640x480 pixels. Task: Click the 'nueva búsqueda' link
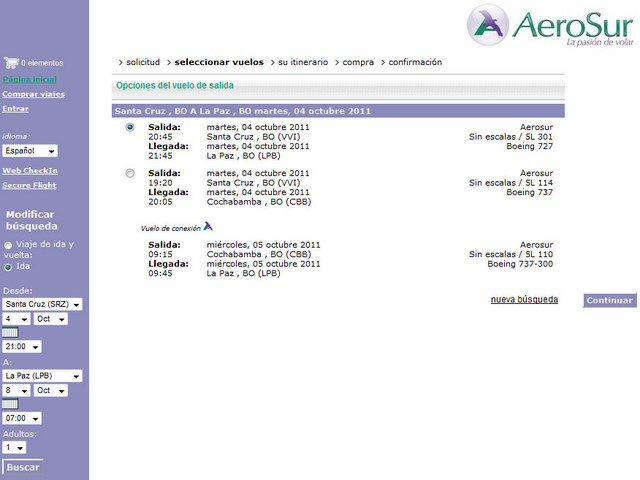pos(524,299)
